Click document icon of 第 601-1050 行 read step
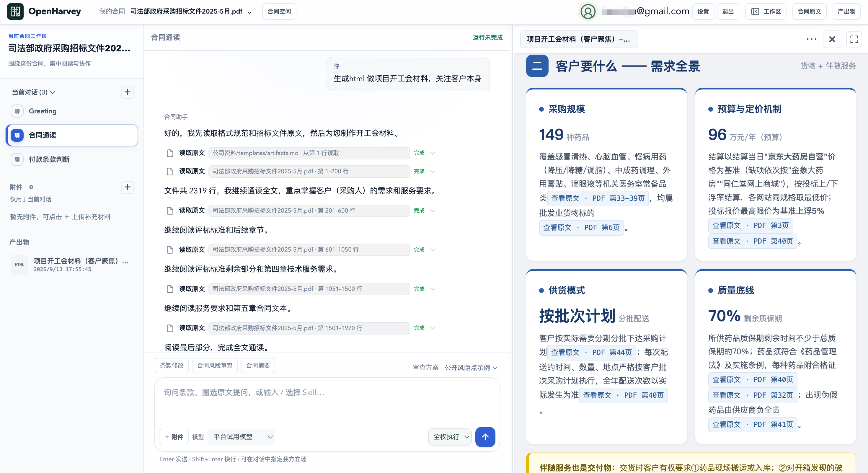 pos(170,250)
